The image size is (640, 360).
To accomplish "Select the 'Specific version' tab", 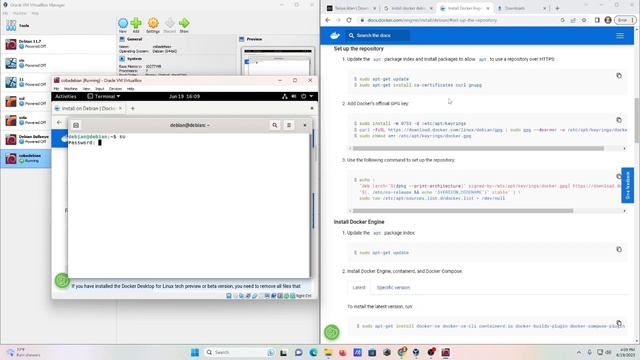I will [393, 287].
